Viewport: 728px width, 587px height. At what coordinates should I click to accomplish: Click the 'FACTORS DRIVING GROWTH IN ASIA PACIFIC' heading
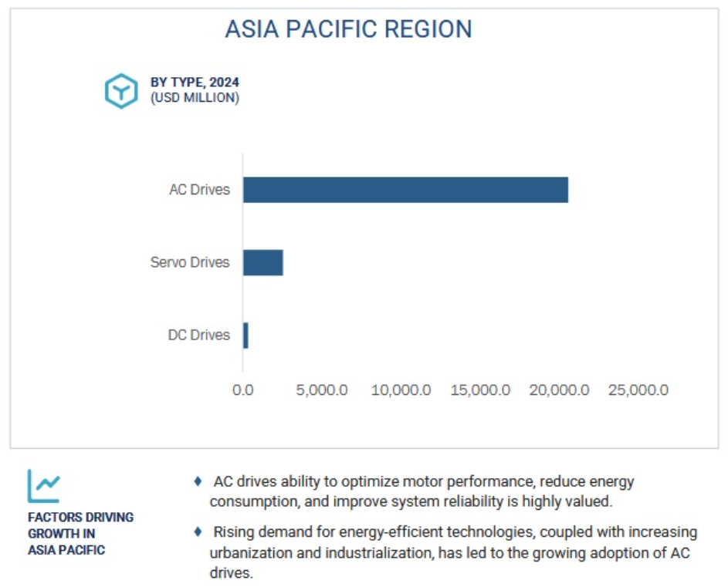[x=80, y=533]
